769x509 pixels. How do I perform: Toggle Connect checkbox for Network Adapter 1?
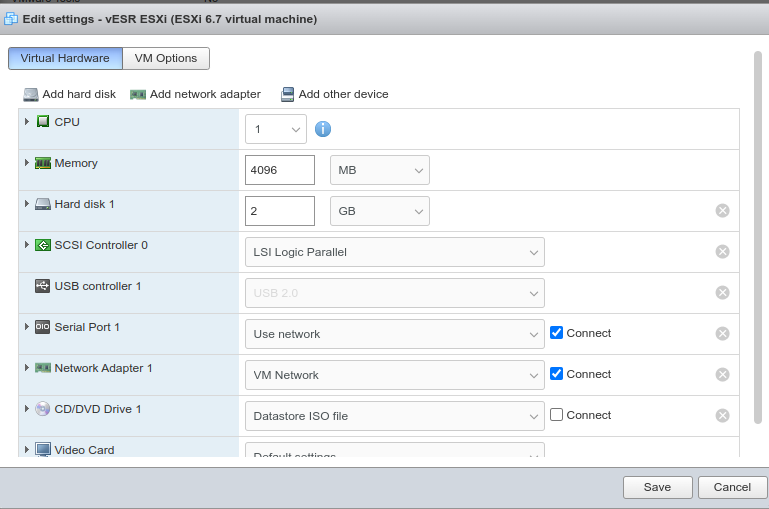click(x=557, y=374)
